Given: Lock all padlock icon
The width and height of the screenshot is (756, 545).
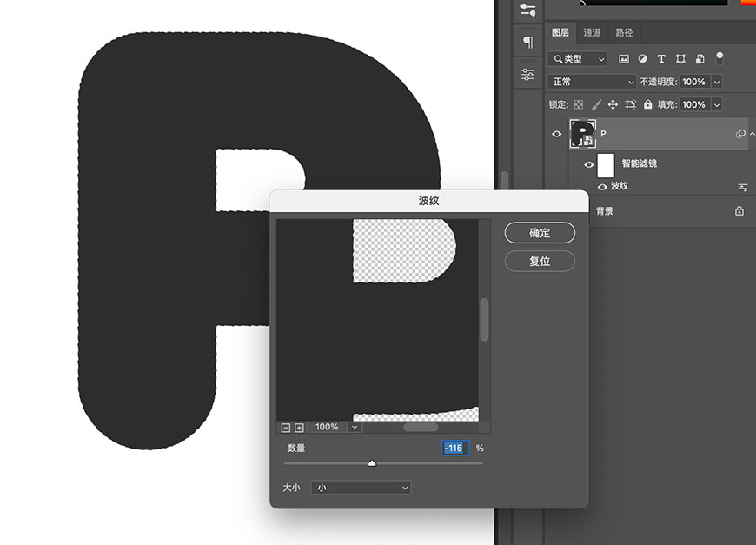Looking at the screenshot, I should (647, 104).
